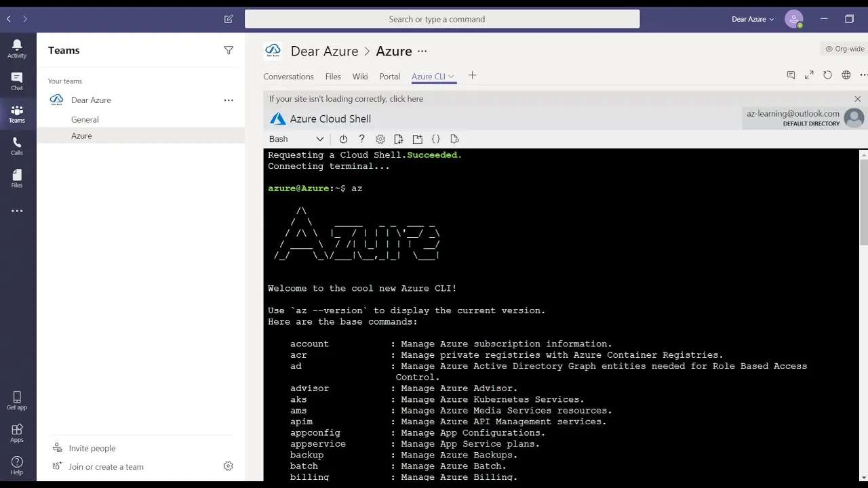Open the Apps store in the sidebar
The width and height of the screenshot is (868, 488).
[17, 433]
